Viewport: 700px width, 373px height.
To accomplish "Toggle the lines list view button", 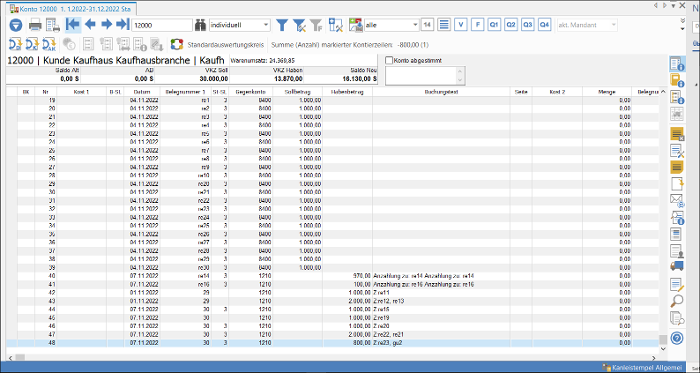I will click(444, 25).
